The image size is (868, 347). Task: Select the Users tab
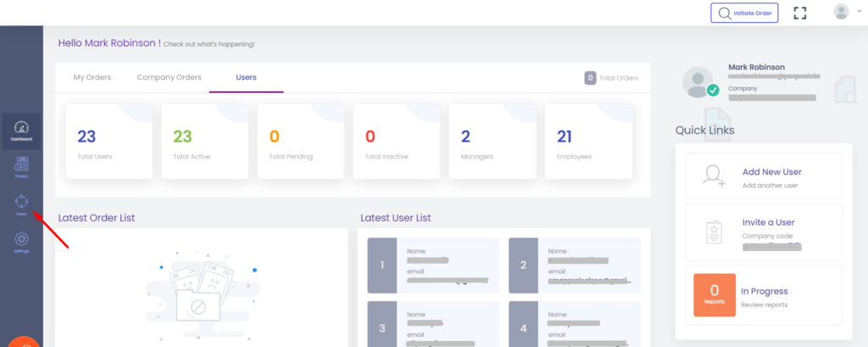click(x=247, y=77)
